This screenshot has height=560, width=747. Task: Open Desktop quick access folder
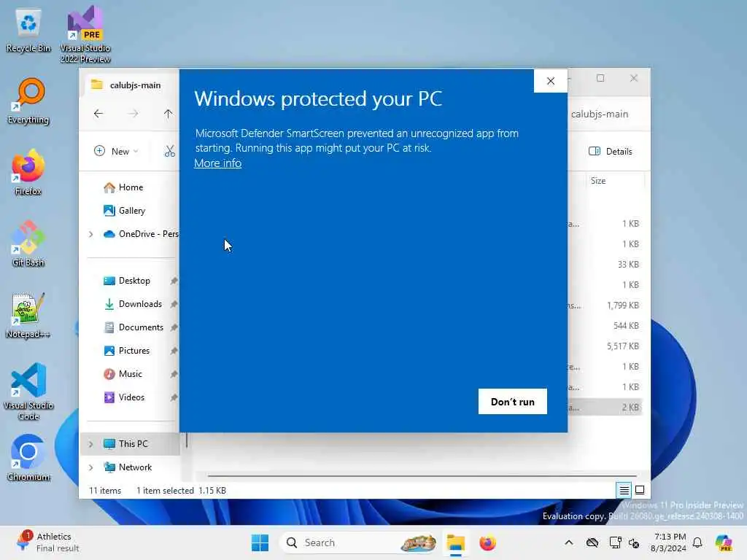127,281
